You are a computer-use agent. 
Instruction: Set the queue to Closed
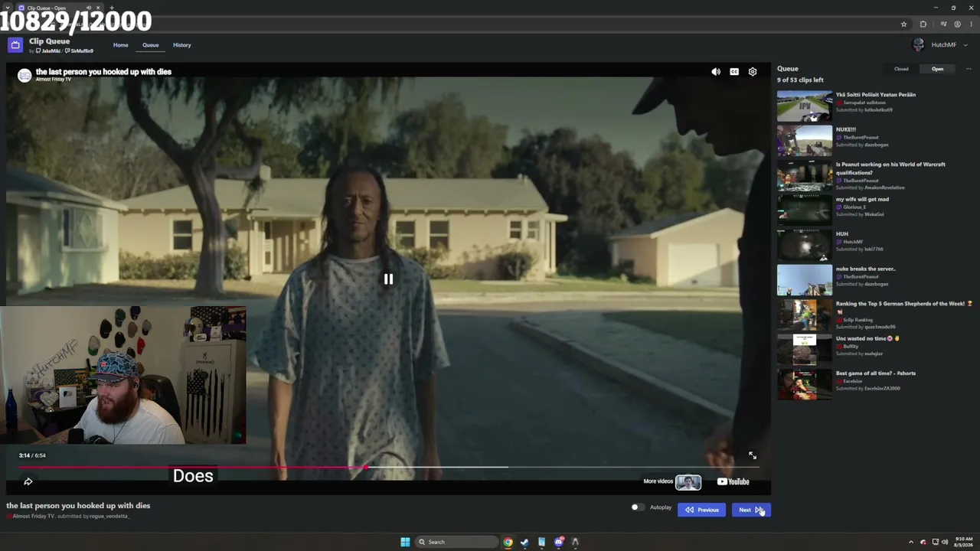coord(901,69)
